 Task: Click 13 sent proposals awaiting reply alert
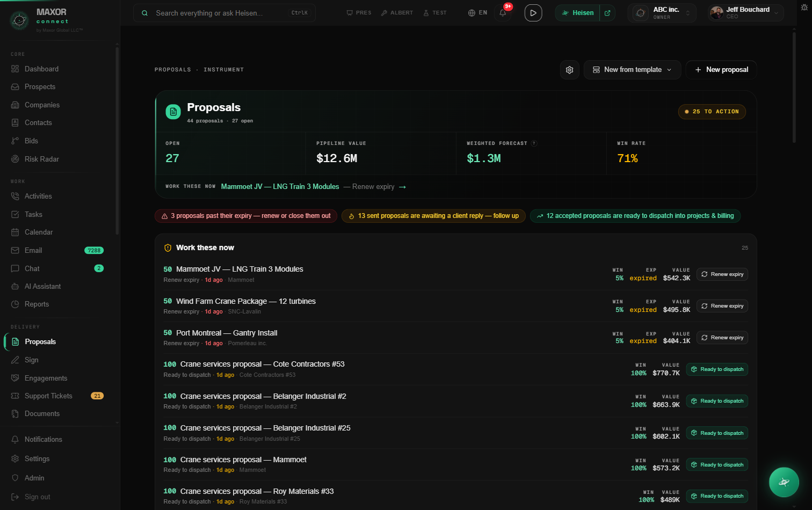433,216
